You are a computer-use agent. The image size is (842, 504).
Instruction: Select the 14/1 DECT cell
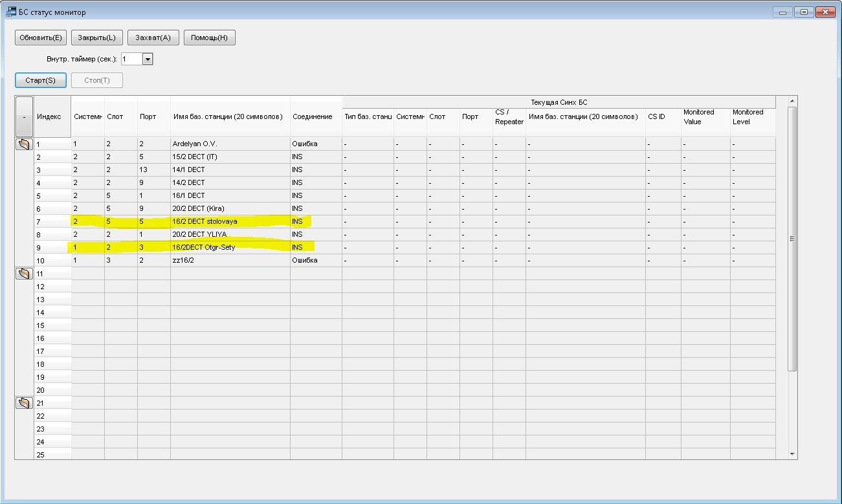pos(230,170)
